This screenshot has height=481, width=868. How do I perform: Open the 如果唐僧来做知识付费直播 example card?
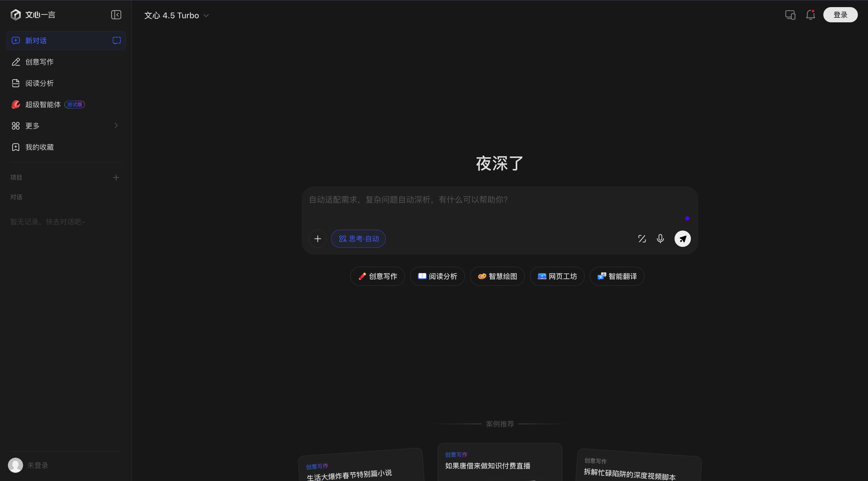click(500, 462)
